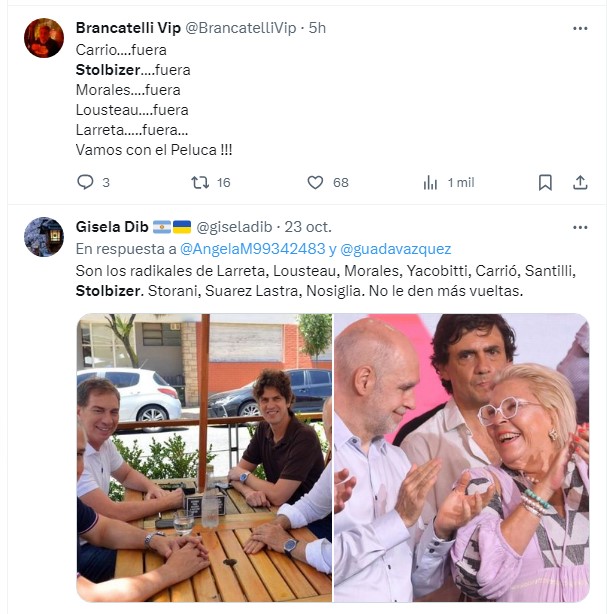The width and height of the screenshot is (607, 614).
Task: Enlarge the right photo with pink background
Action: [461, 457]
